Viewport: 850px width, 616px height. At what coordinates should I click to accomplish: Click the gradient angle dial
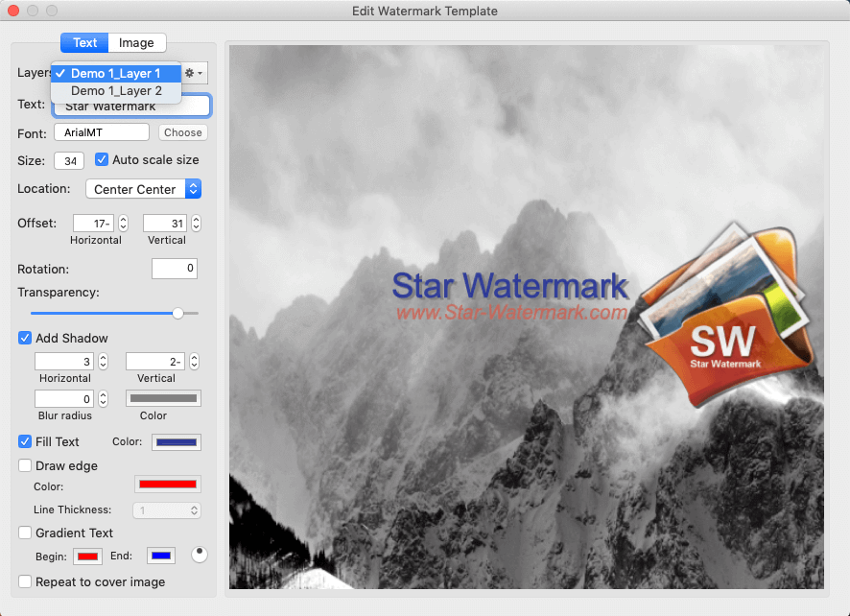click(x=199, y=555)
